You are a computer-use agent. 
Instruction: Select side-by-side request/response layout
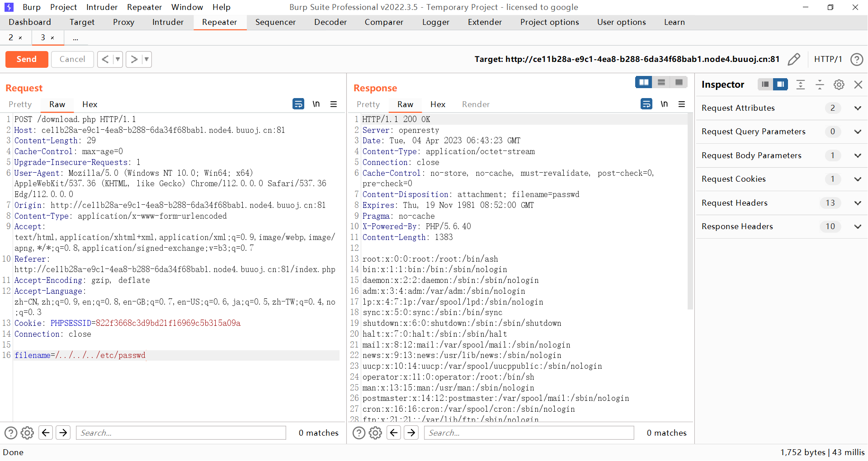[x=644, y=82]
